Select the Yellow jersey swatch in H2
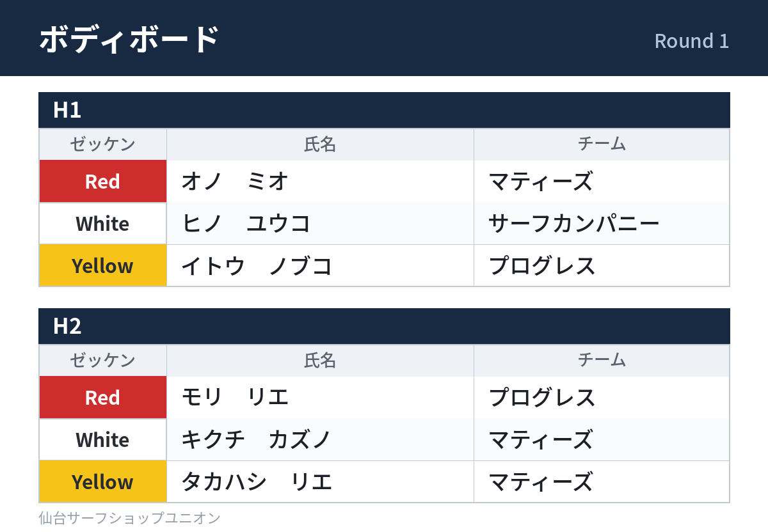The width and height of the screenshot is (768, 532). (x=102, y=482)
